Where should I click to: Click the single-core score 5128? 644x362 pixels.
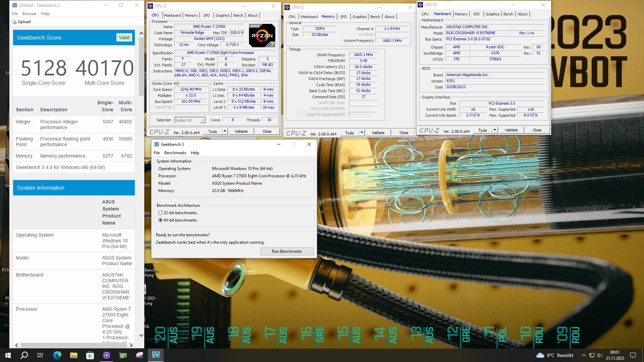44,68
